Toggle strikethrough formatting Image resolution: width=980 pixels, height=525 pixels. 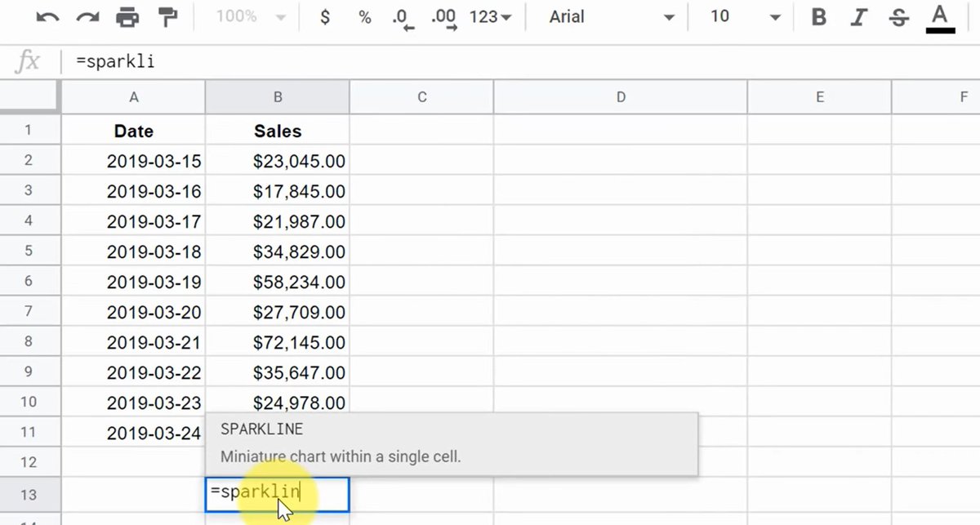point(899,17)
